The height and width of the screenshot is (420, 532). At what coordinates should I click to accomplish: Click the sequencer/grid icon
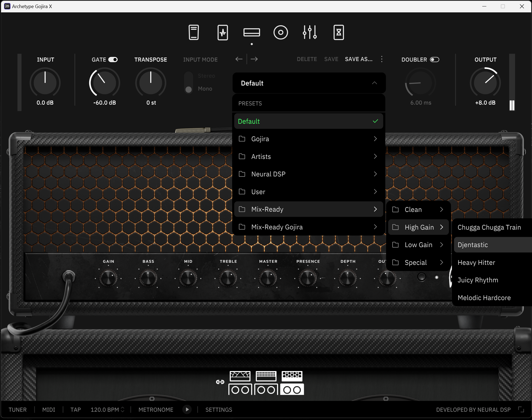click(x=265, y=375)
